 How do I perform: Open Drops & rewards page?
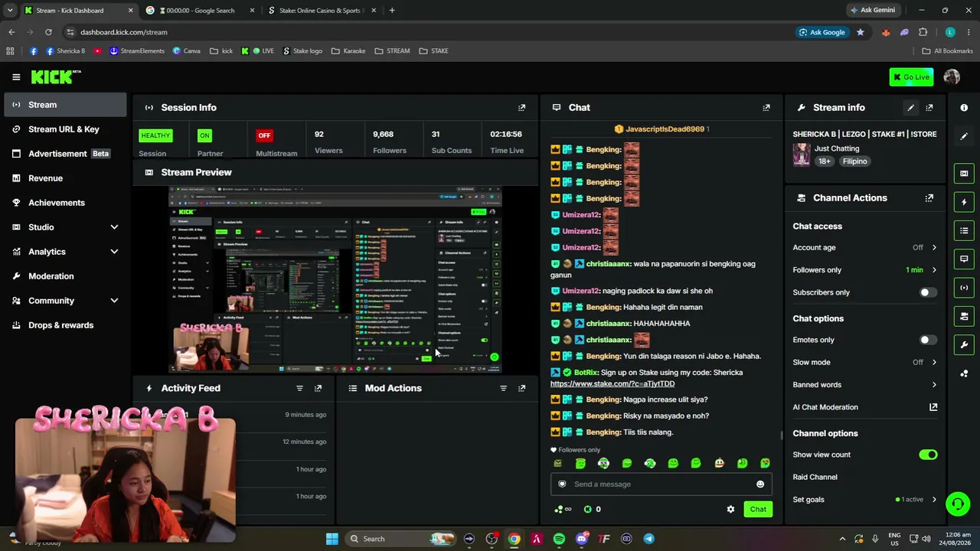pyautogui.click(x=65, y=325)
